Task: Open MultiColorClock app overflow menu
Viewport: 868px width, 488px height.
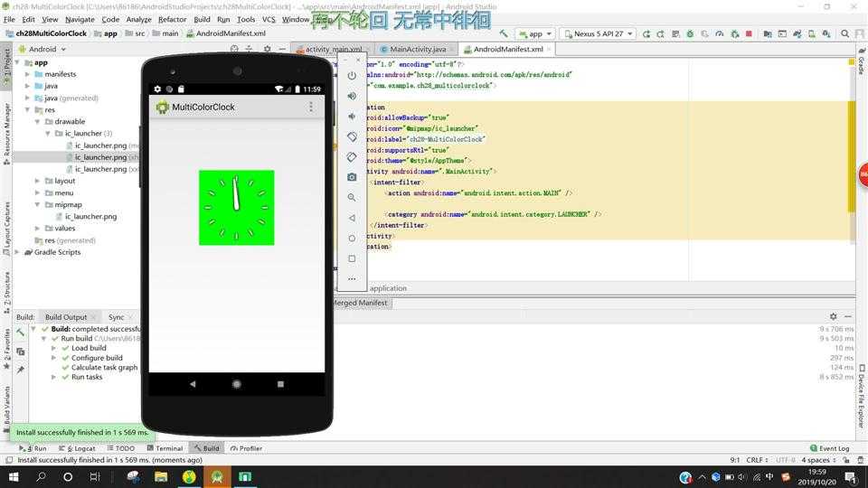Action: 310,107
